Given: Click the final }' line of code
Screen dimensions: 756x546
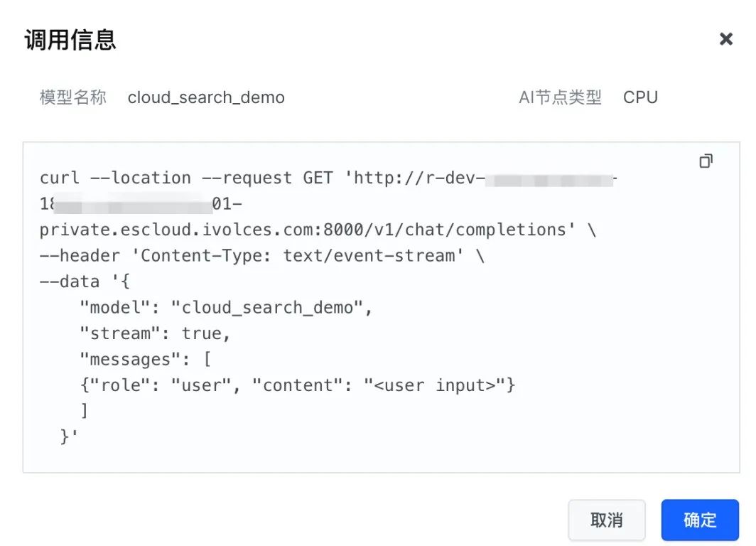Looking at the screenshot, I should click(69, 437).
